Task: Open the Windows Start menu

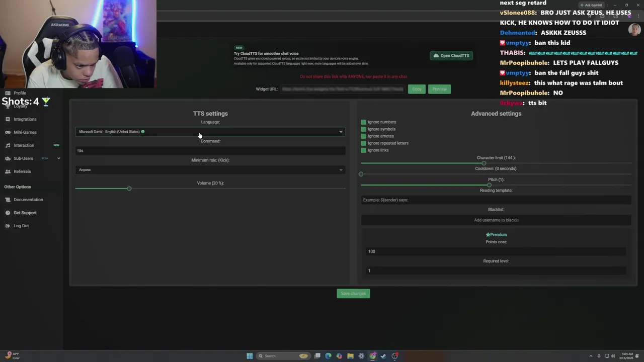Action: (250, 356)
